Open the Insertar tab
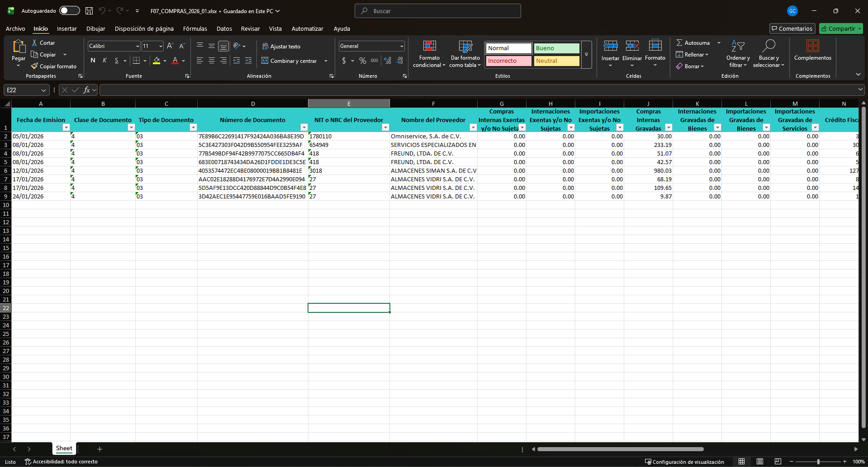 point(66,28)
